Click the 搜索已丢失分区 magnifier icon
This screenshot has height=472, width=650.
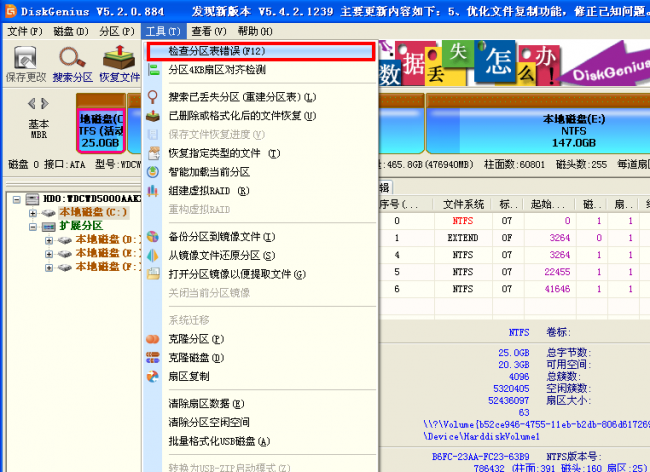click(153, 97)
